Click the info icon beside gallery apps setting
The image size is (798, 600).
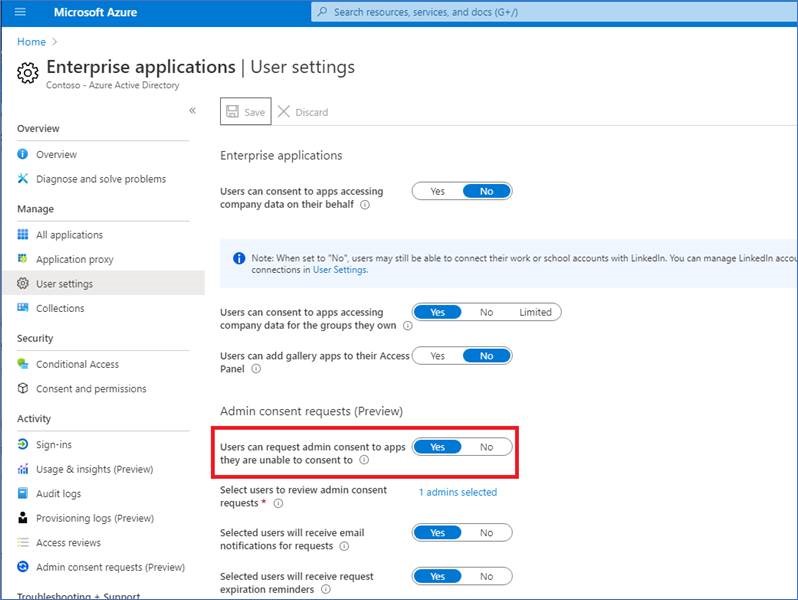point(256,369)
